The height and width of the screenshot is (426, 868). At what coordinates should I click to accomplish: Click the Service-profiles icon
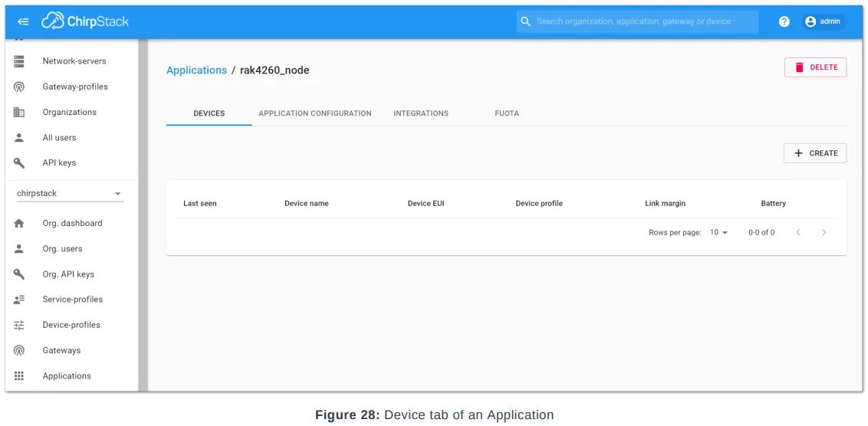point(19,300)
